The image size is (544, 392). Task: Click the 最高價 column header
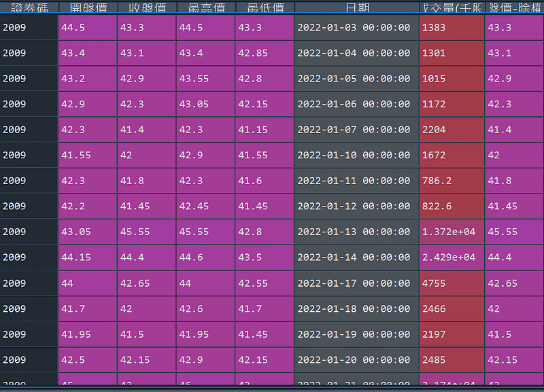tap(205, 8)
